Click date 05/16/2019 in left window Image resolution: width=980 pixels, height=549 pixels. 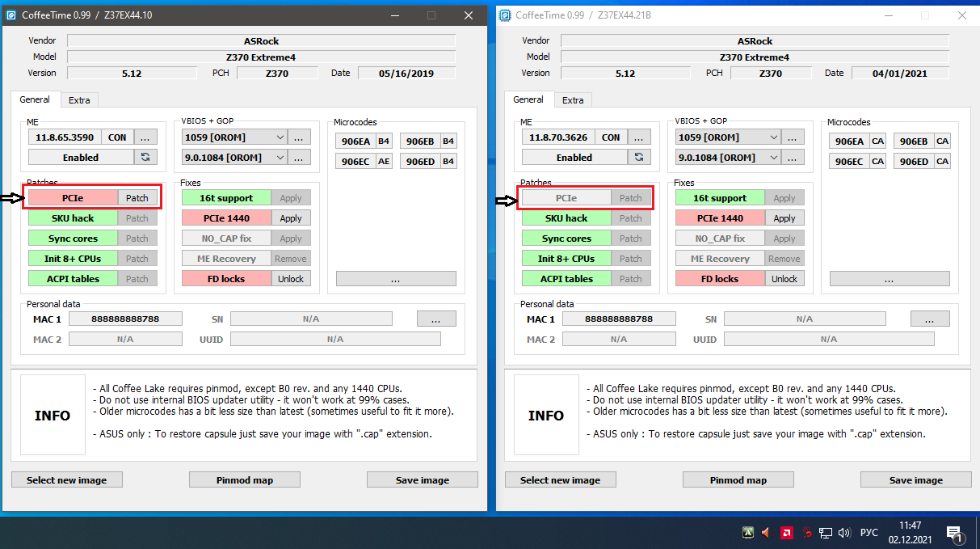pyautogui.click(x=406, y=74)
